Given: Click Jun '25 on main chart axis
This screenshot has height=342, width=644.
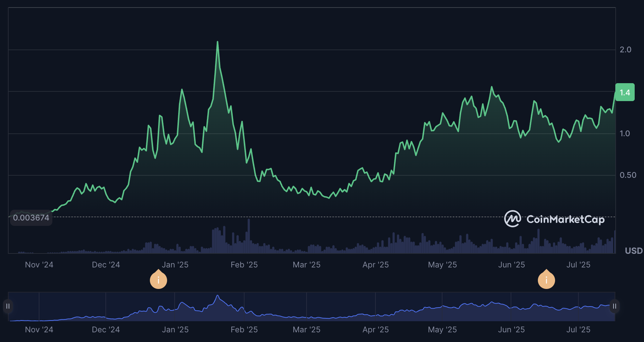Looking at the screenshot, I should tap(511, 265).
